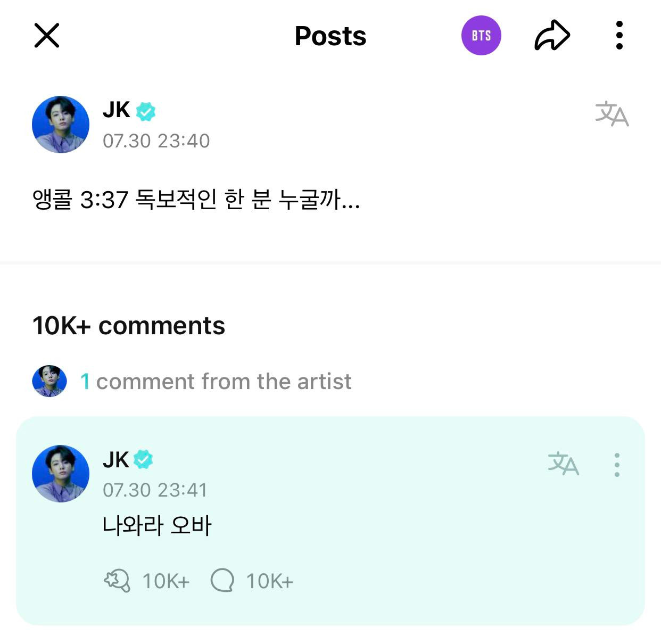Tap JK's name on the original post
The width and height of the screenshot is (661, 644).
coord(116,111)
